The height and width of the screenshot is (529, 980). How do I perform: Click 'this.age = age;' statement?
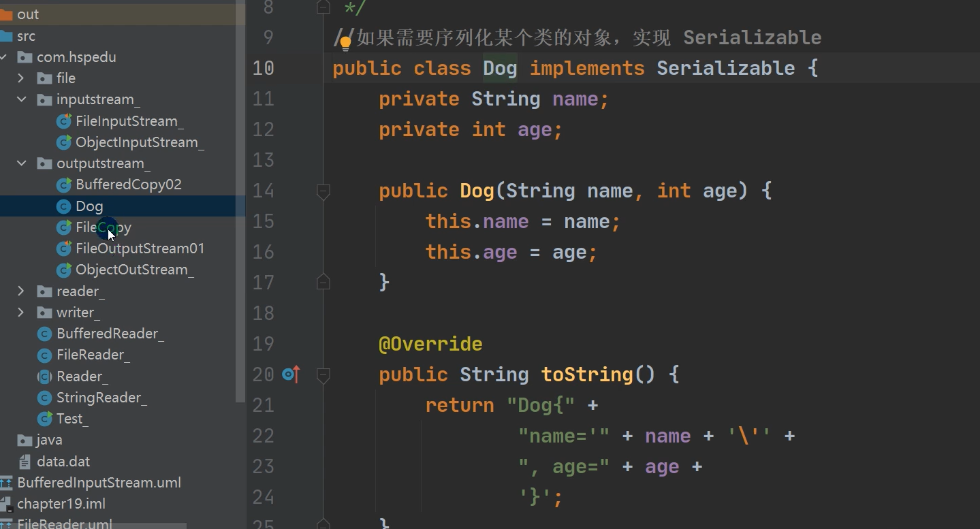(511, 252)
